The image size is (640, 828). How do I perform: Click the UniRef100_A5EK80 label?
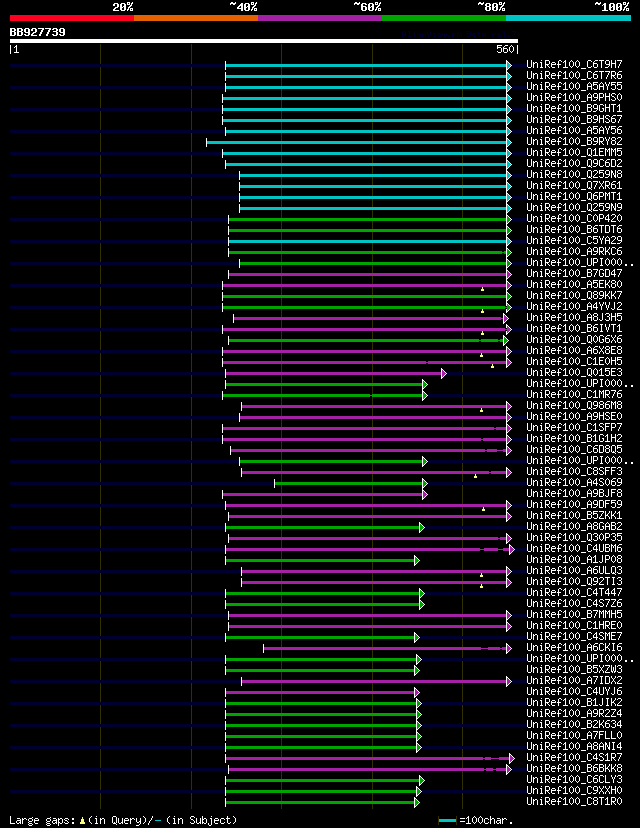[574, 284]
